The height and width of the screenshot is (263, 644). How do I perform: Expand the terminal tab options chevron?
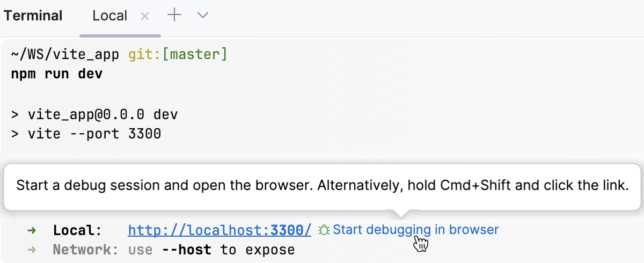point(202,16)
